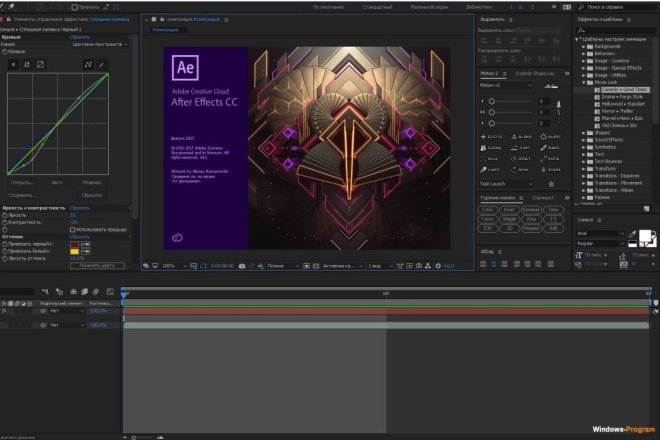660x440 pixels.
Task: Click the viewer settings gear icon
Action: pos(438,266)
